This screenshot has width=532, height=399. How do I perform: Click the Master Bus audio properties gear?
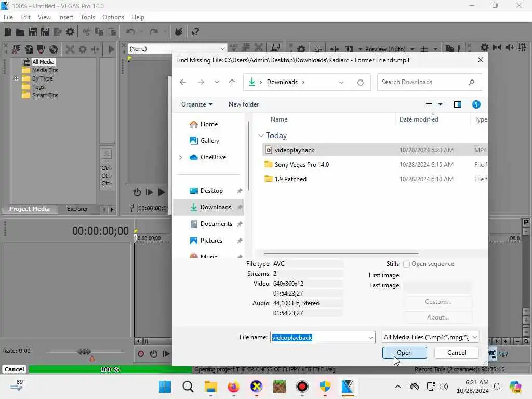click(485, 47)
